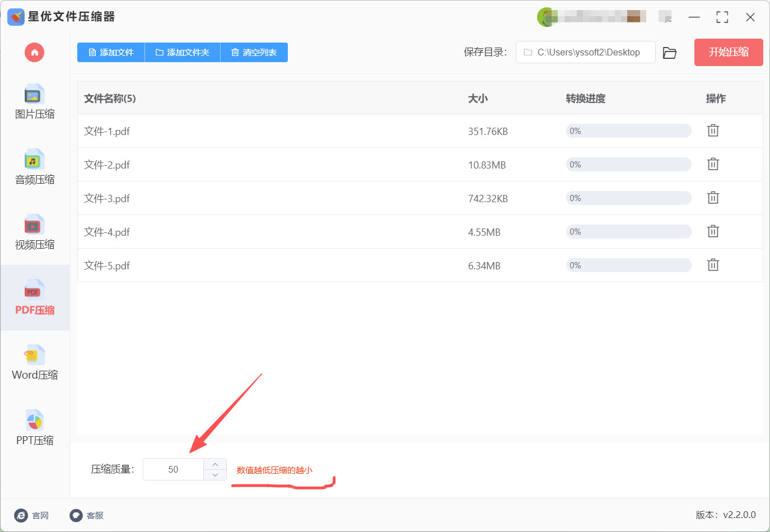Open 视频压缩 video compression
770x532 pixels.
[x=35, y=233]
